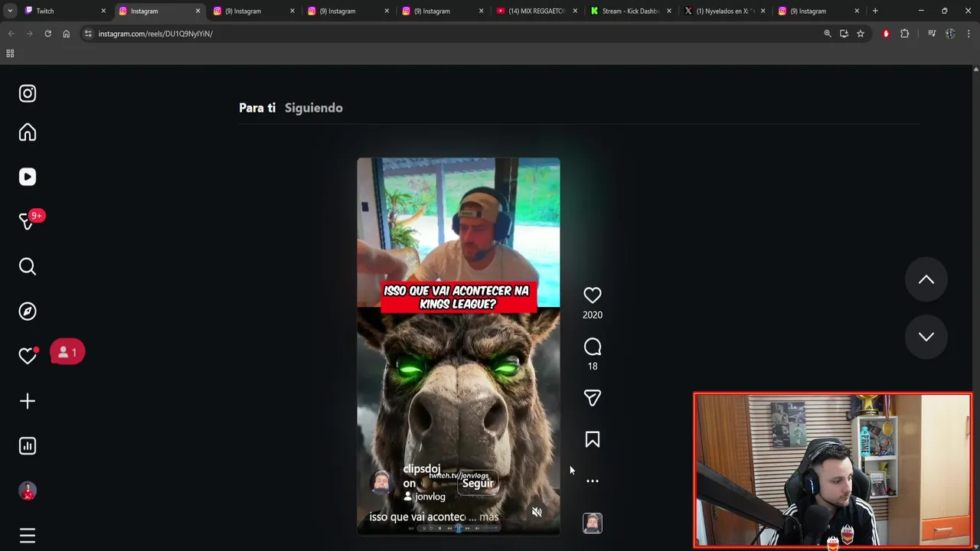The width and height of the screenshot is (980, 551).
Task: Open Search in Instagram sidebar
Action: pos(28,266)
